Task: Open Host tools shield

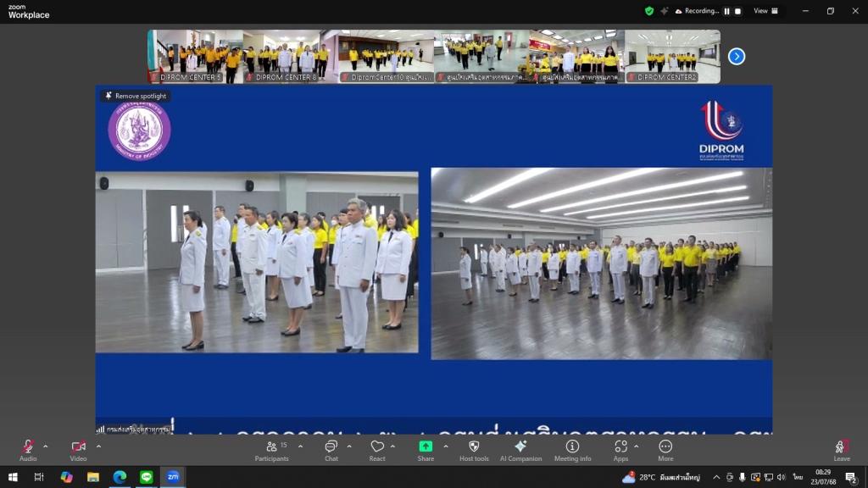Action: pyautogui.click(x=474, y=450)
